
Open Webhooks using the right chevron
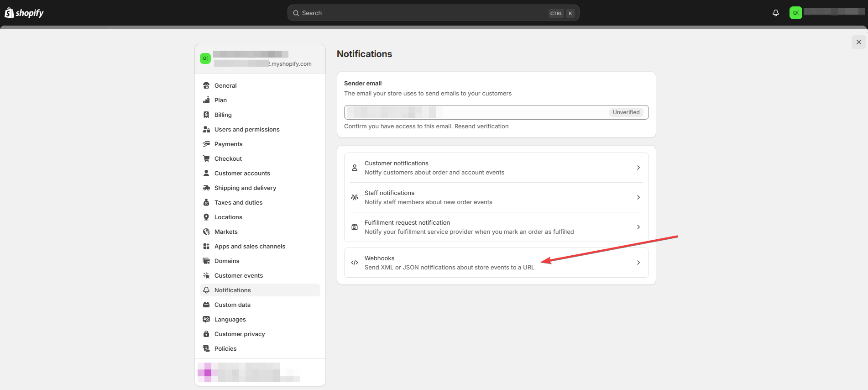638,263
